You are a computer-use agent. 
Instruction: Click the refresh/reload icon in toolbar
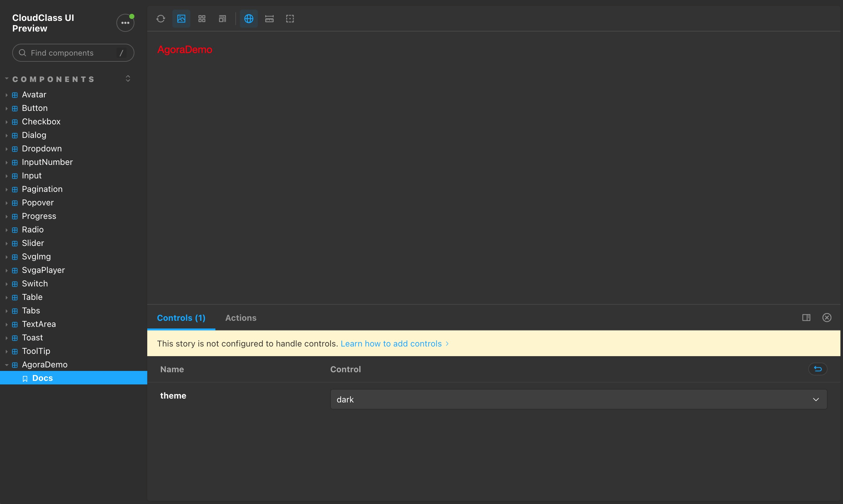(x=161, y=19)
